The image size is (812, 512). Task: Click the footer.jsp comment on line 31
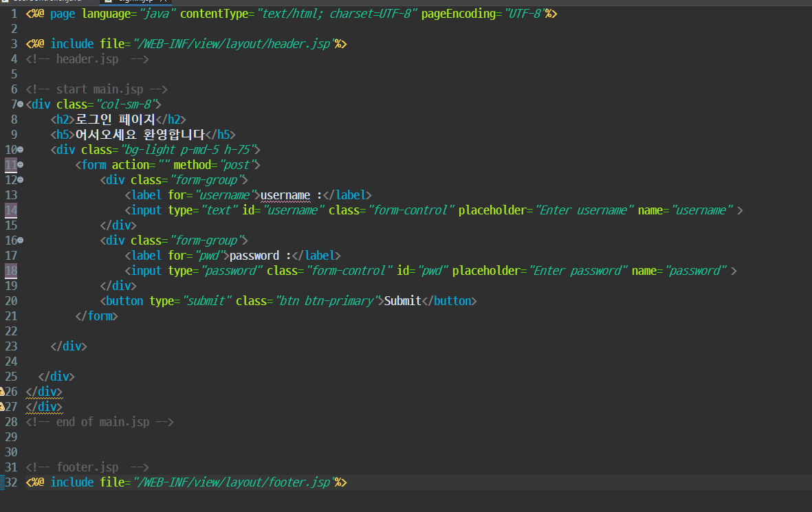87,467
